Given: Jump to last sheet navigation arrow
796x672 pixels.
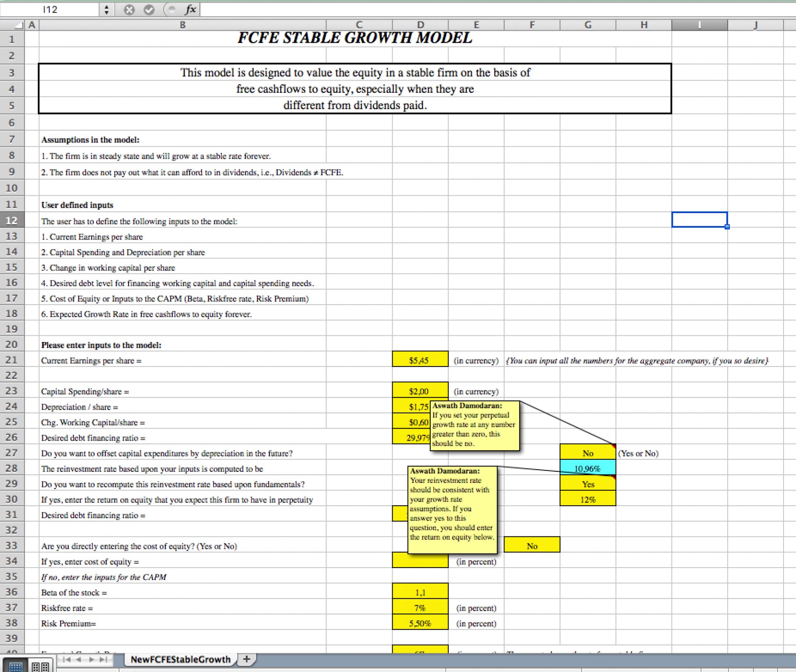Looking at the screenshot, I should (103, 660).
